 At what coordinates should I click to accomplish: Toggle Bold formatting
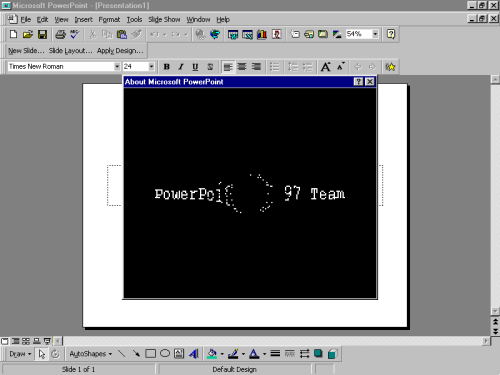[167, 67]
